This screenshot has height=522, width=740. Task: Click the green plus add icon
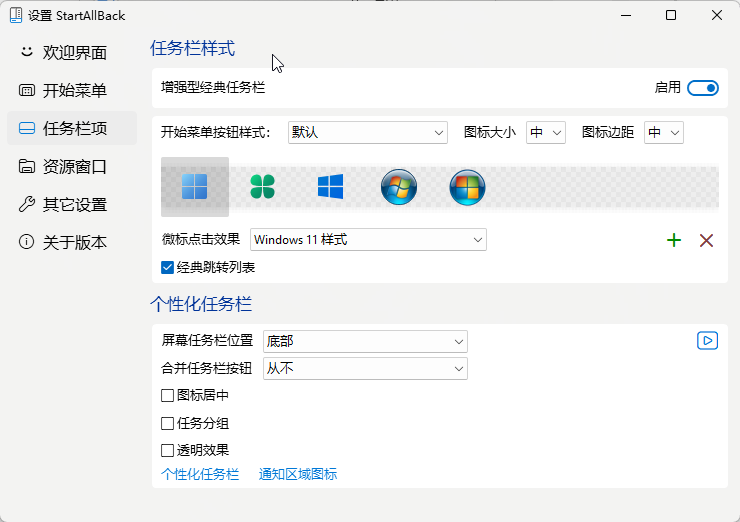click(674, 240)
